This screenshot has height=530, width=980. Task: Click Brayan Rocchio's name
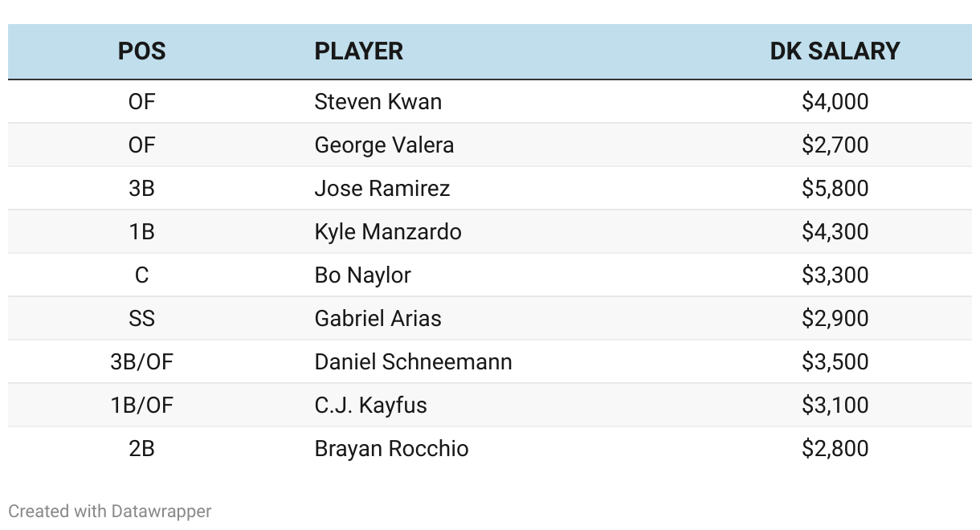click(x=391, y=449)
